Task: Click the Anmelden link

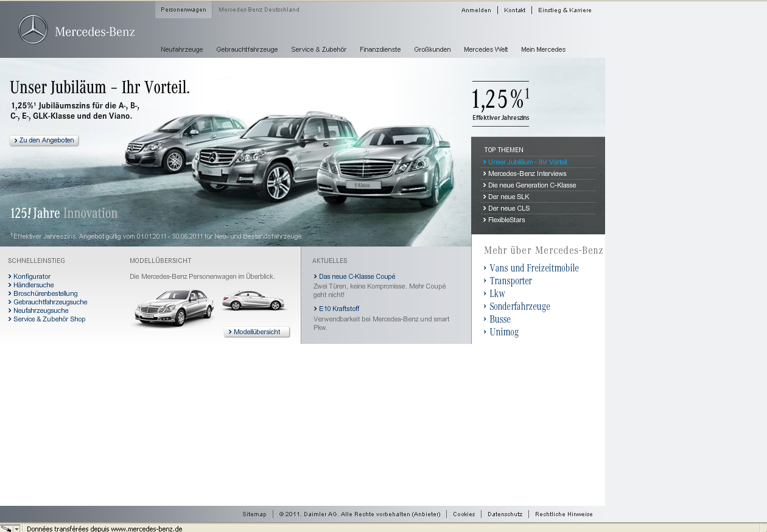Action: (x=476, y=10)
